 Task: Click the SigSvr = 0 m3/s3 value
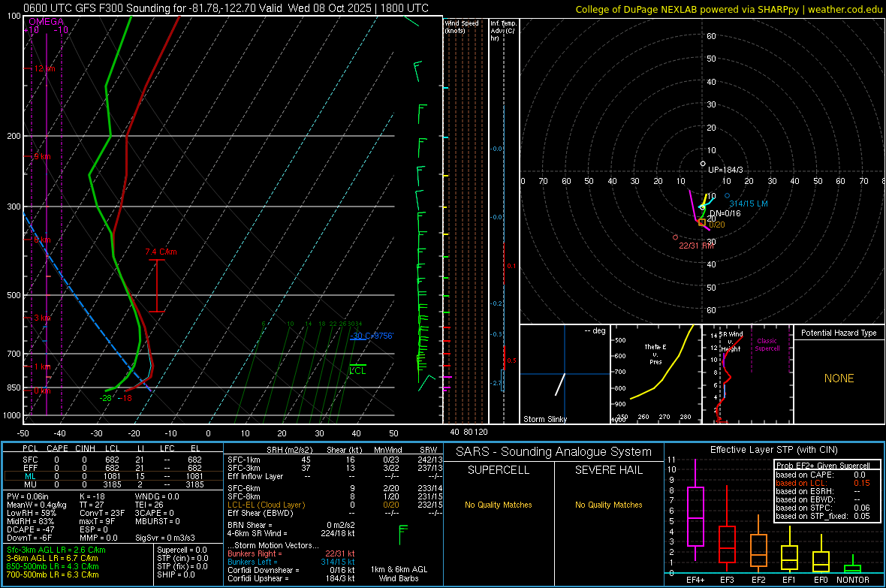(x=165, y=538)
